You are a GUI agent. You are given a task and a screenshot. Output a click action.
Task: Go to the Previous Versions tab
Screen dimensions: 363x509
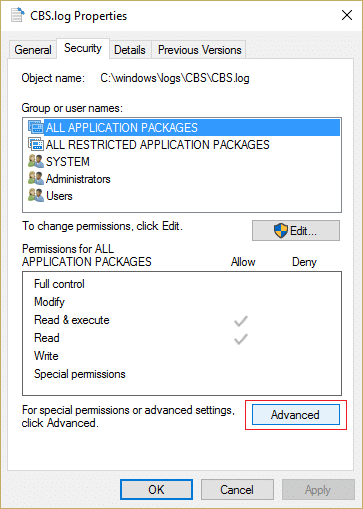click(199, 50)
